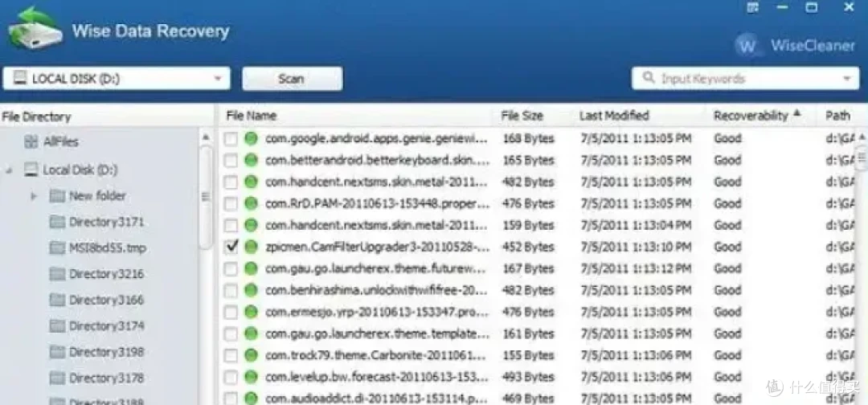Click the File Directory vertical scrollbar thumb
The width and height of the screenshot is (868, 405).
coord(206,196)
